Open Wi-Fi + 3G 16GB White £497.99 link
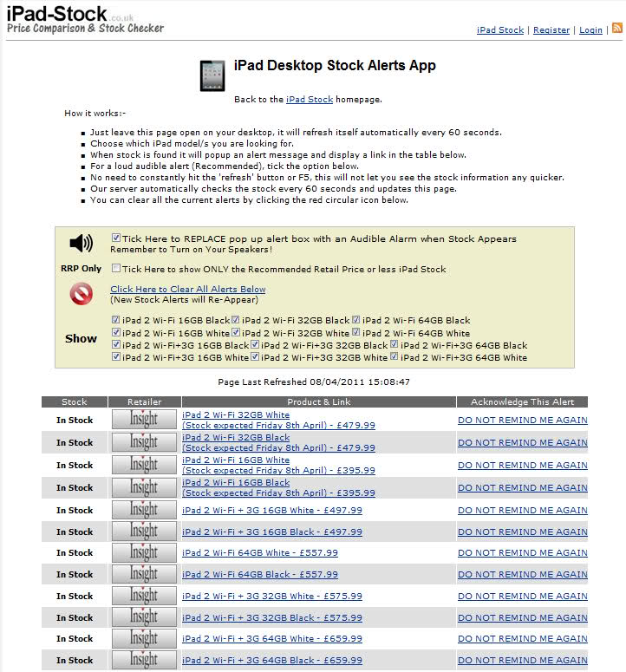The image size is (626, 672). click(272, 511)
